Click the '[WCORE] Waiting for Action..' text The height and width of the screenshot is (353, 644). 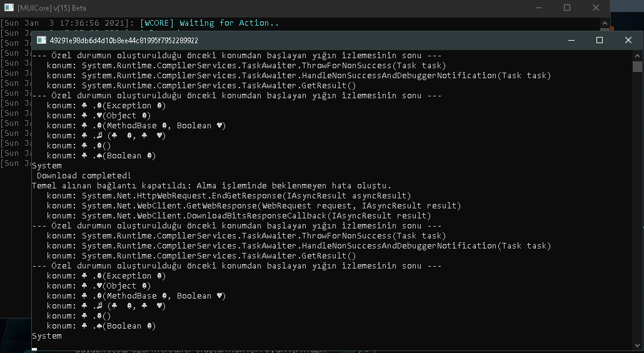(x=209, y=23)
